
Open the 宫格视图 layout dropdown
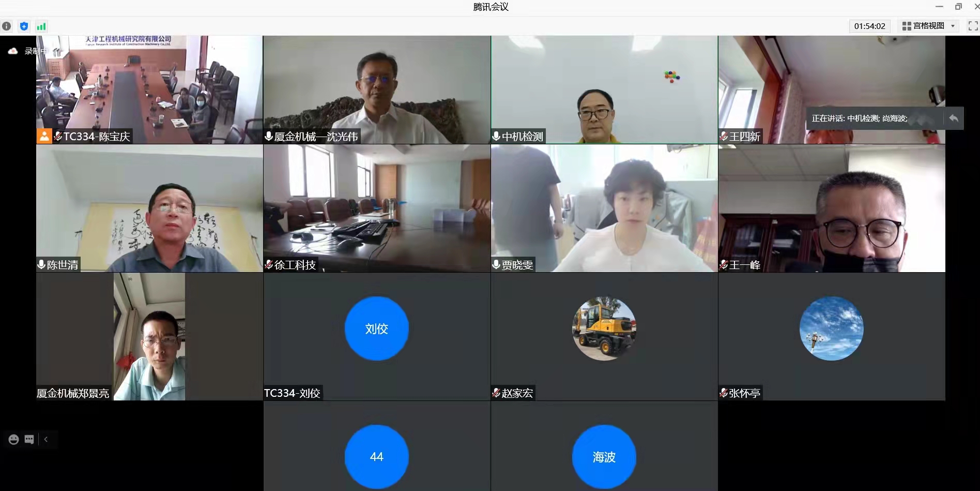coord(929,26)
